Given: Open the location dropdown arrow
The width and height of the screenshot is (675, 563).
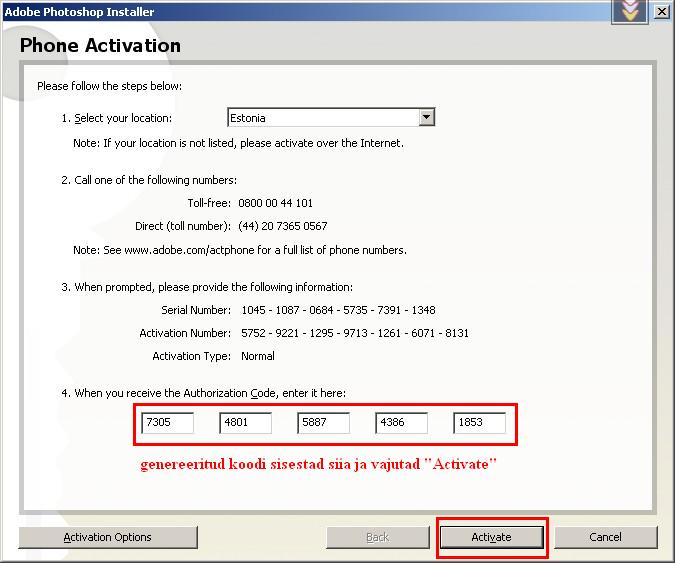Looking at the screenshot, I should [426, 117].
